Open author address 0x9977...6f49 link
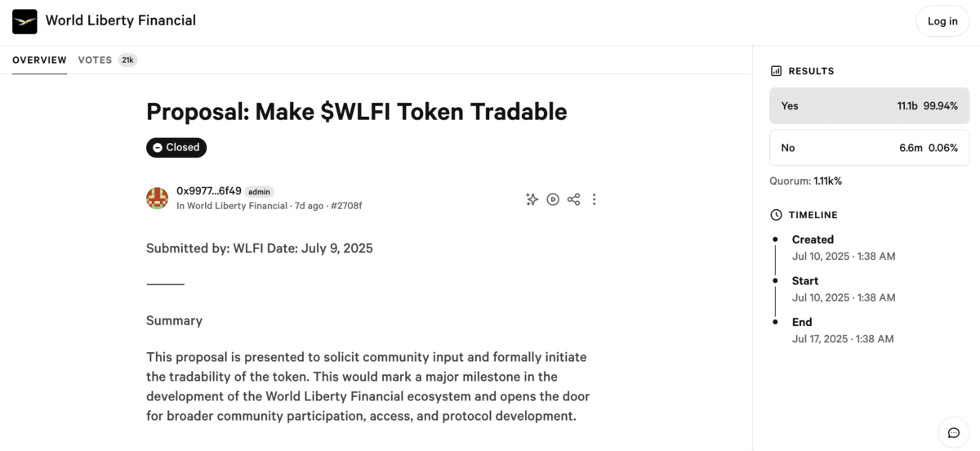Screen dimensions: 980x451 pos(209,191)
